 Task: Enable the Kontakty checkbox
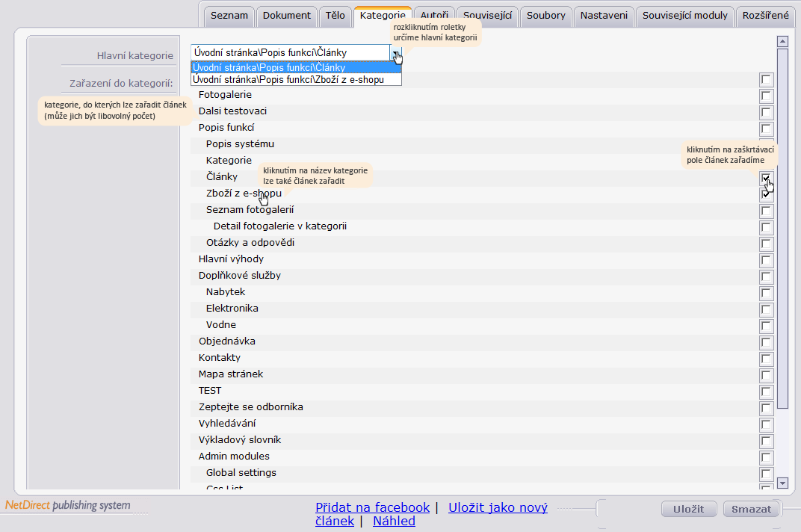pyautogui.click(x=766, y=359)
